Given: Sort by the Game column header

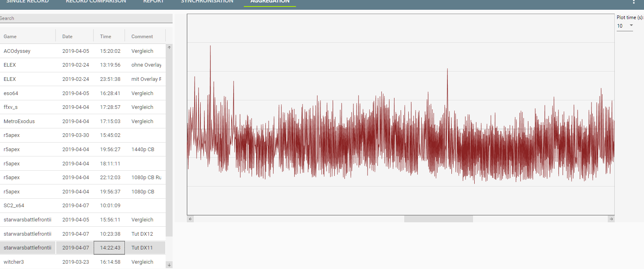Looking at the screenshot, I should click(x=10, y=37).
